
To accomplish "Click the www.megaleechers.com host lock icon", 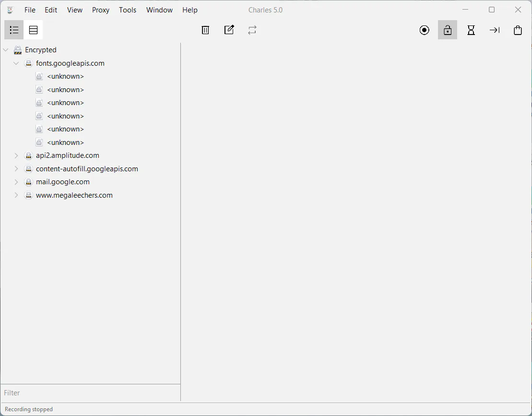I will click(x=28, y=195).
